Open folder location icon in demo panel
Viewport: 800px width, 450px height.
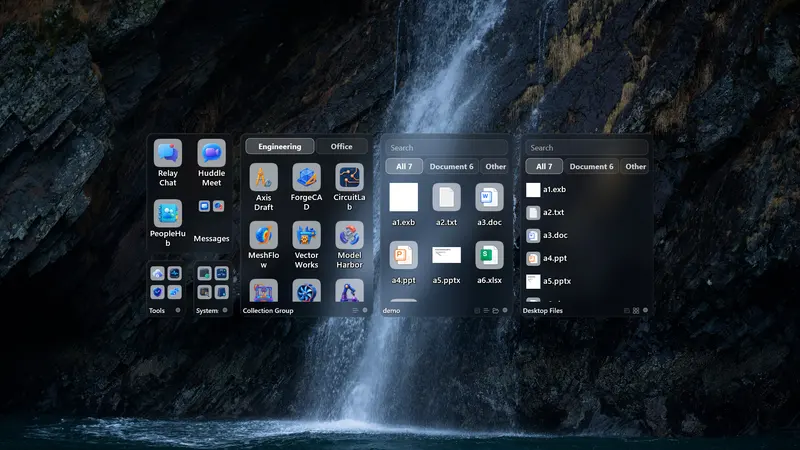495,310
